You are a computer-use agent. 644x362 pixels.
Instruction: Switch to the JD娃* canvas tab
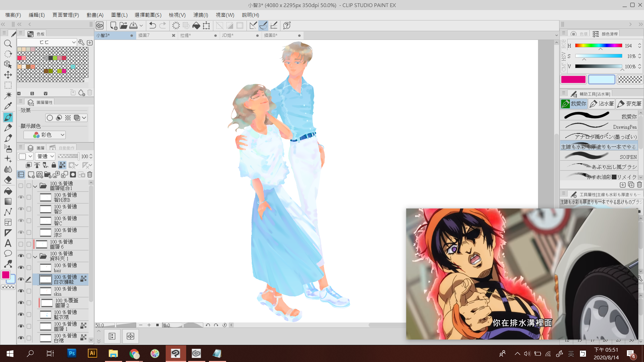tap(240, 35)
